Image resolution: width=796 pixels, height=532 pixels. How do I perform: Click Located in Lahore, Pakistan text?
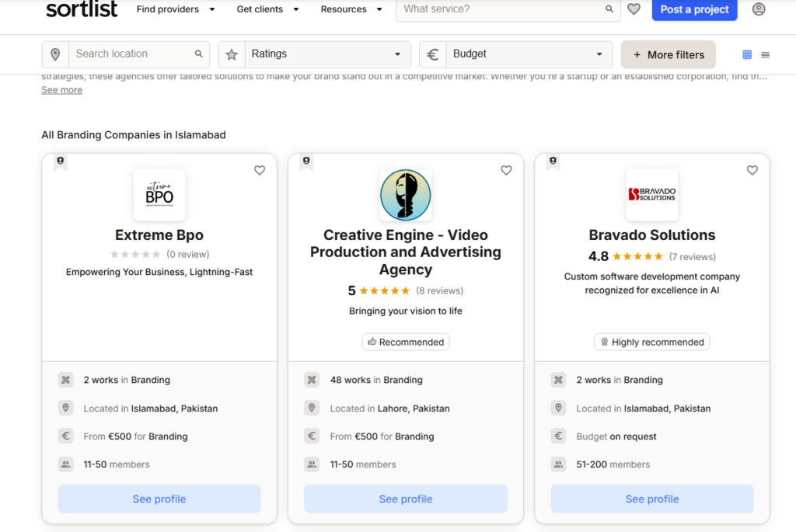coord(390,409)
